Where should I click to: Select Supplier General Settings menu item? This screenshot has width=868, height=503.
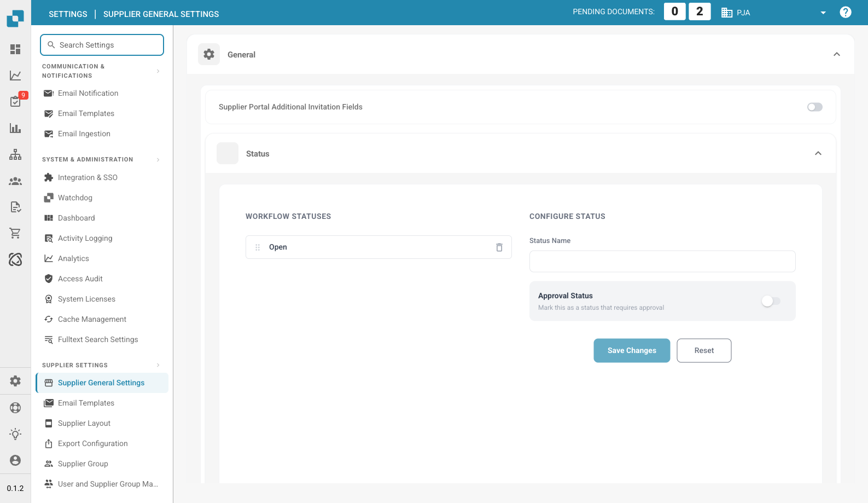[x=102, y=383]
